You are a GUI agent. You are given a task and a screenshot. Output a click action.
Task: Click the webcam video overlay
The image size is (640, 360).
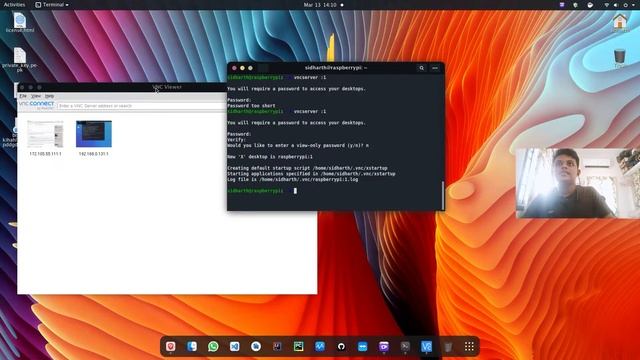pos(578,183)
